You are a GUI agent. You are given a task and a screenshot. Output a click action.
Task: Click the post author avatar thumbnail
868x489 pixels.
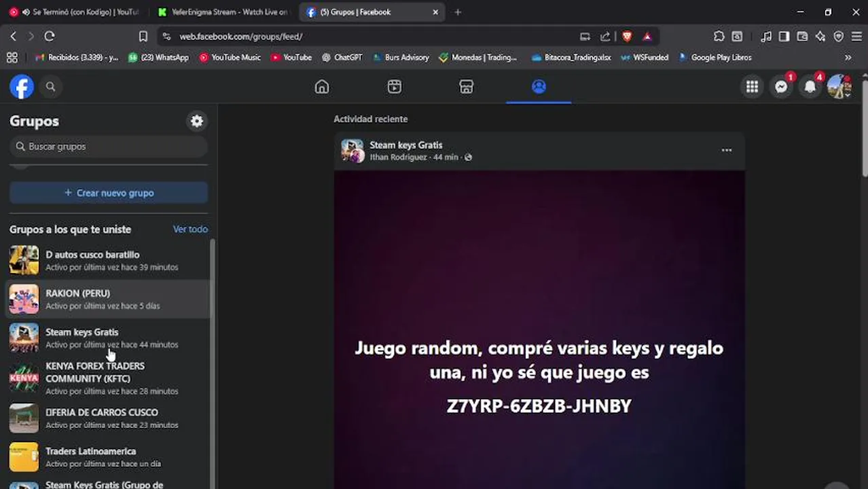[352, 151]
